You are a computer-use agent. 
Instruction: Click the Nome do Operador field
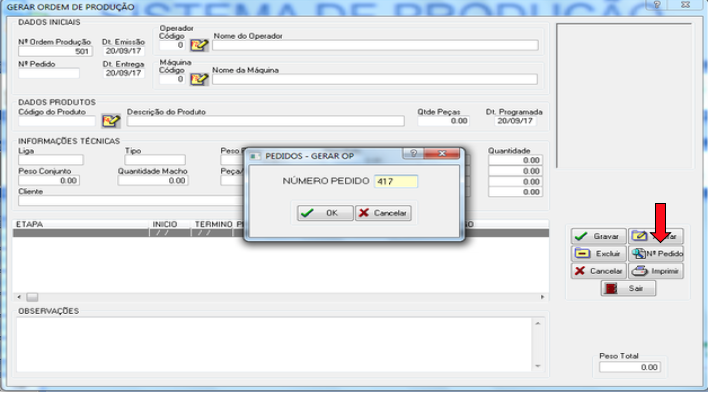pyautogui.click(x=375, y=45)
